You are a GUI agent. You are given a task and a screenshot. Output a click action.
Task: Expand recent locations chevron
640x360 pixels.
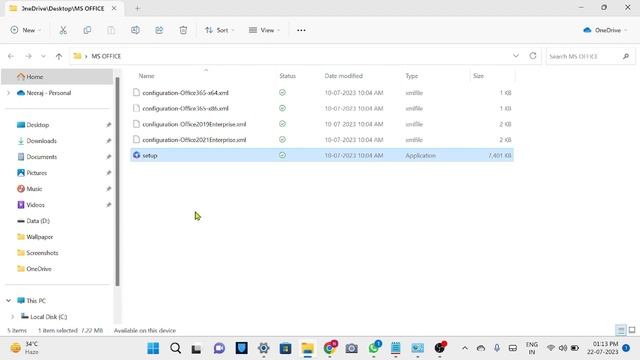[43, 56]
